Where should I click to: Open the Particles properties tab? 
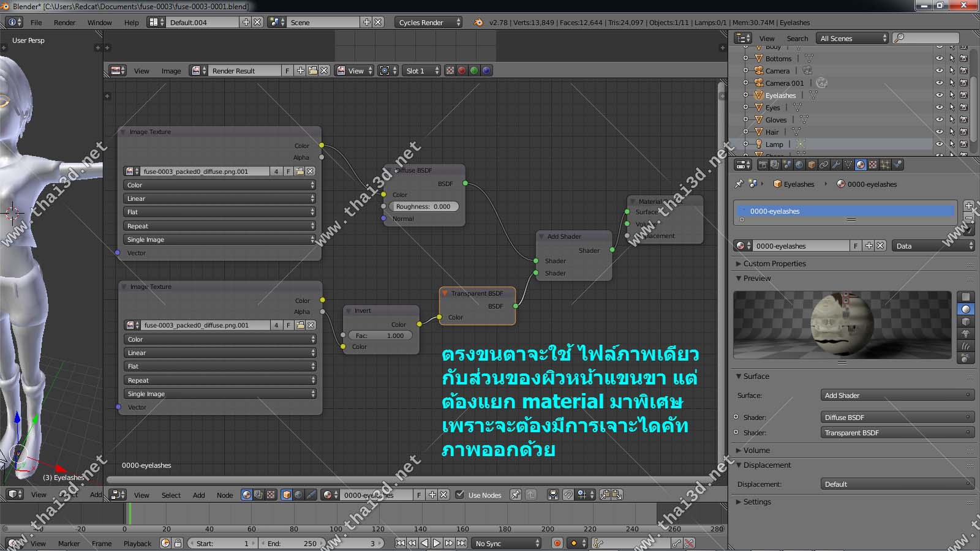885,165
